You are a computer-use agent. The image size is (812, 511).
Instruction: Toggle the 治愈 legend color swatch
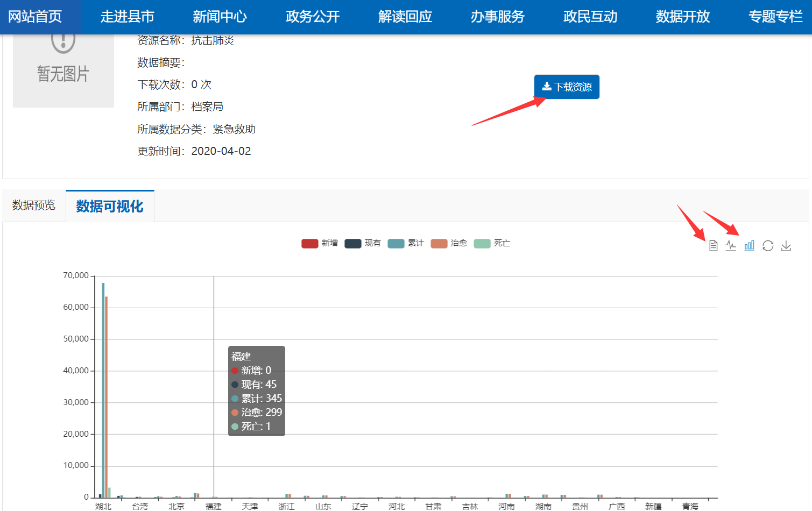[x=439, y=244]
